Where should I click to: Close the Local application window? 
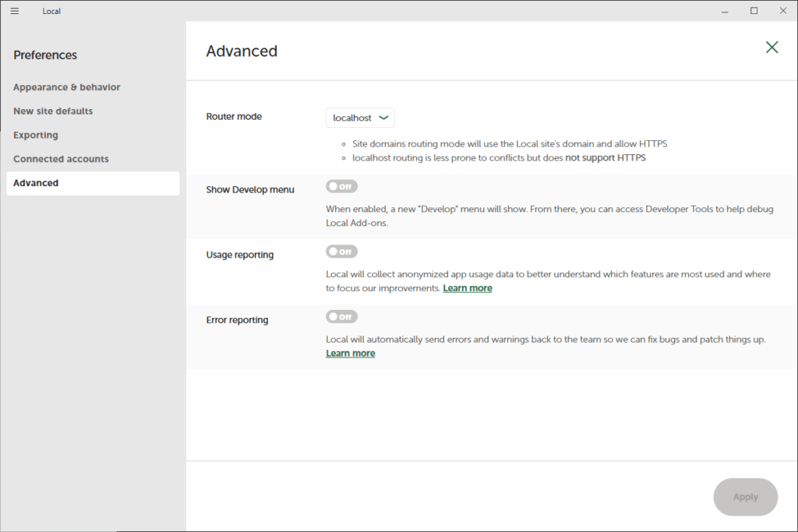783,11
